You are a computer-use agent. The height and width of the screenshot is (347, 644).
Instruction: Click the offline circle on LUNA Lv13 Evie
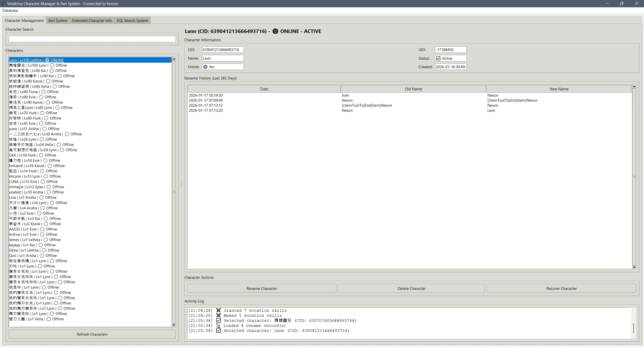coord(43,182)
